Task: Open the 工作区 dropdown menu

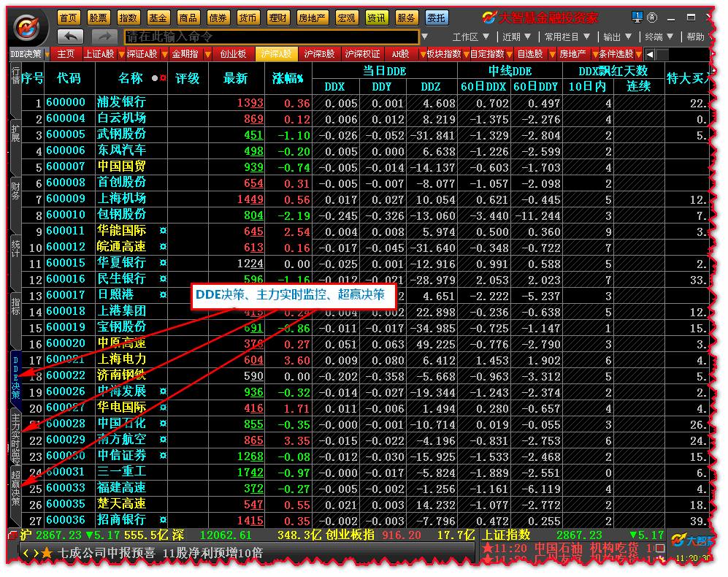Action: [x=471, y=37]
